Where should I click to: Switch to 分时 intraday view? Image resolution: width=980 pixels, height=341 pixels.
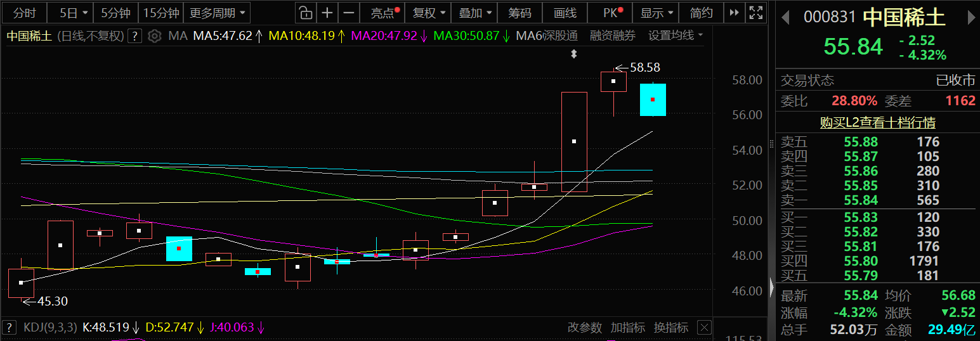click(25, 13)
